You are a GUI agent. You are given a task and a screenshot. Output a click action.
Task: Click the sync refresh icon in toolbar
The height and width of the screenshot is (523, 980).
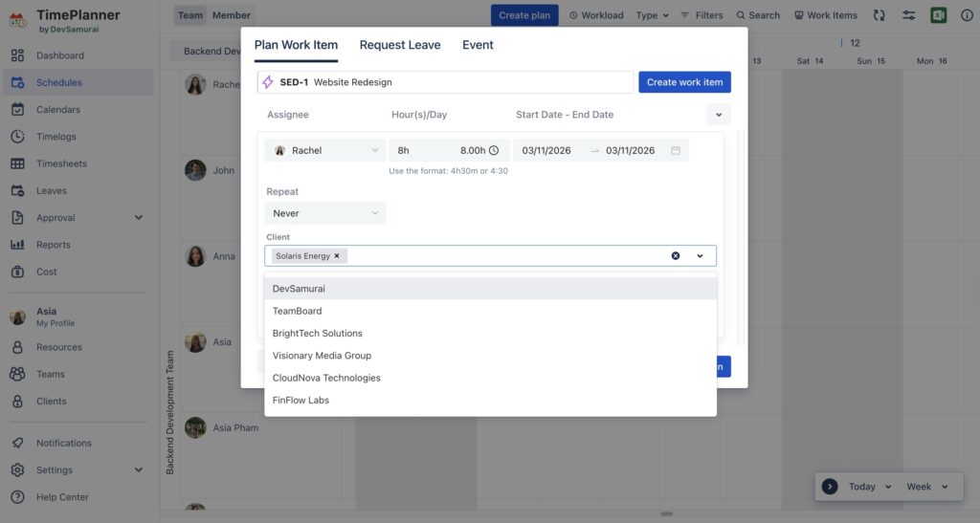point(880,15)
